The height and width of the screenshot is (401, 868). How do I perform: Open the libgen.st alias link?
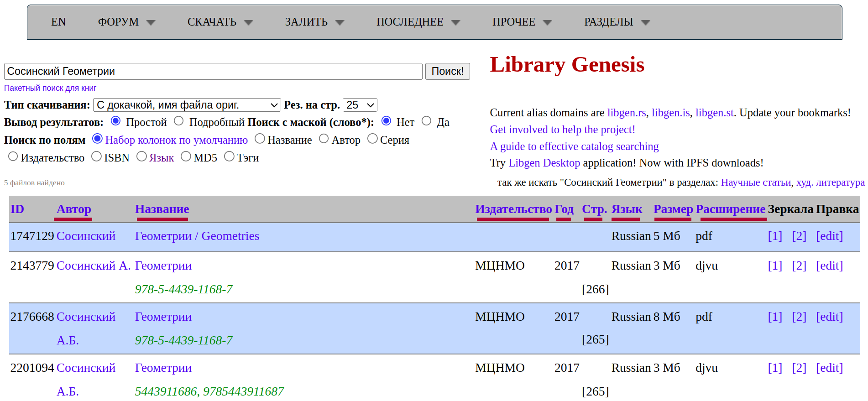715,113
